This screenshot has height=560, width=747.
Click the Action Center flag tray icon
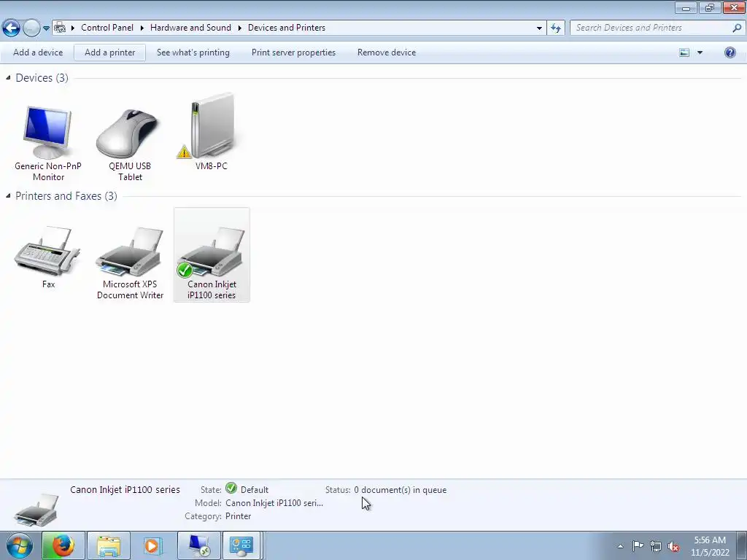[638, 545]
